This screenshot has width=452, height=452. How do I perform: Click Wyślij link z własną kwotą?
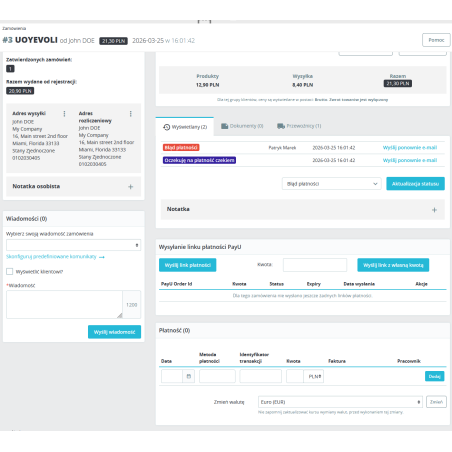coord(393,265)
